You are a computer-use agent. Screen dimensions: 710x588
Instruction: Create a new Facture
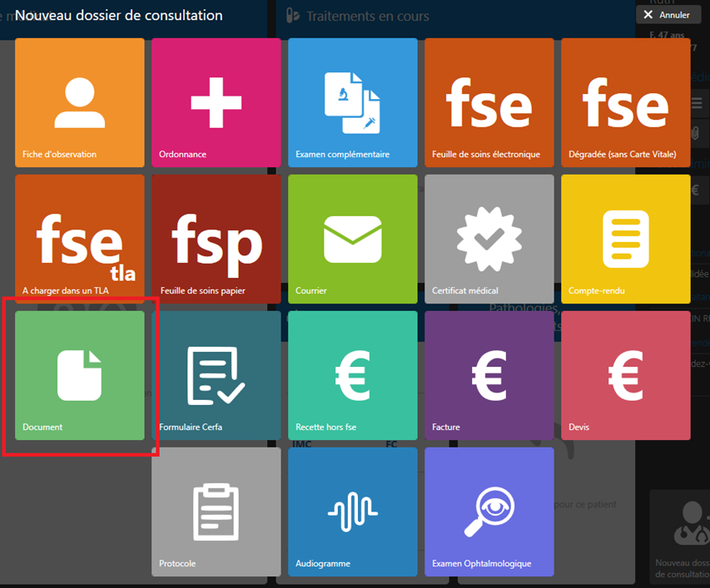click(x=489, y=375)
